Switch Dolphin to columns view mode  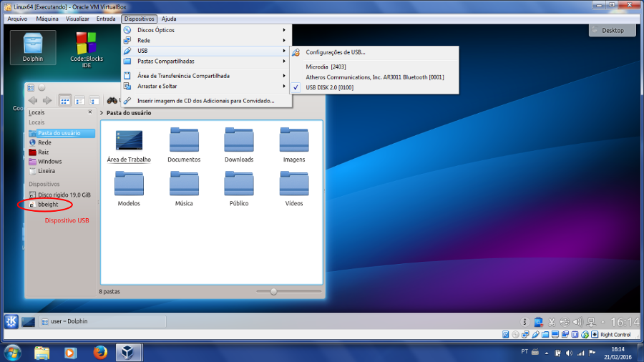(94, 100)
